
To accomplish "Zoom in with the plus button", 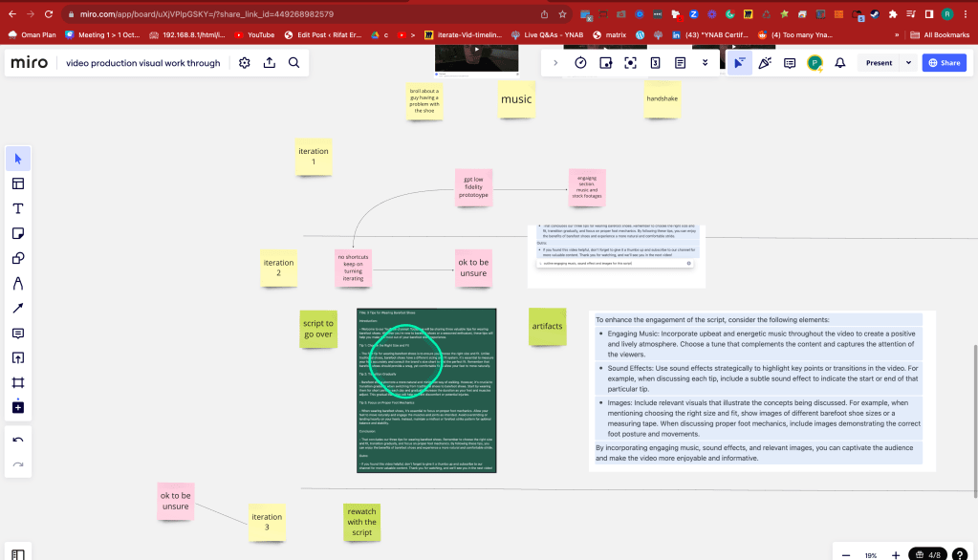I will [896, 555].
